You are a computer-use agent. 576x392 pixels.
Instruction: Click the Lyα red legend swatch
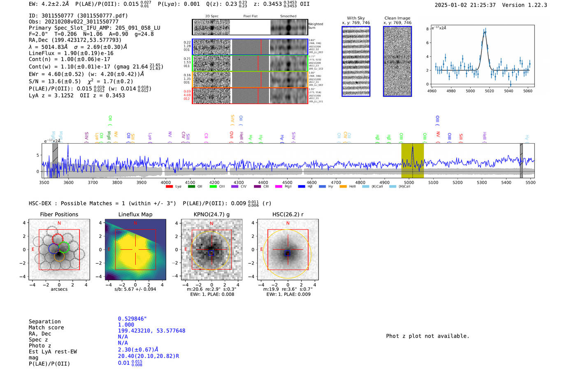169,187
